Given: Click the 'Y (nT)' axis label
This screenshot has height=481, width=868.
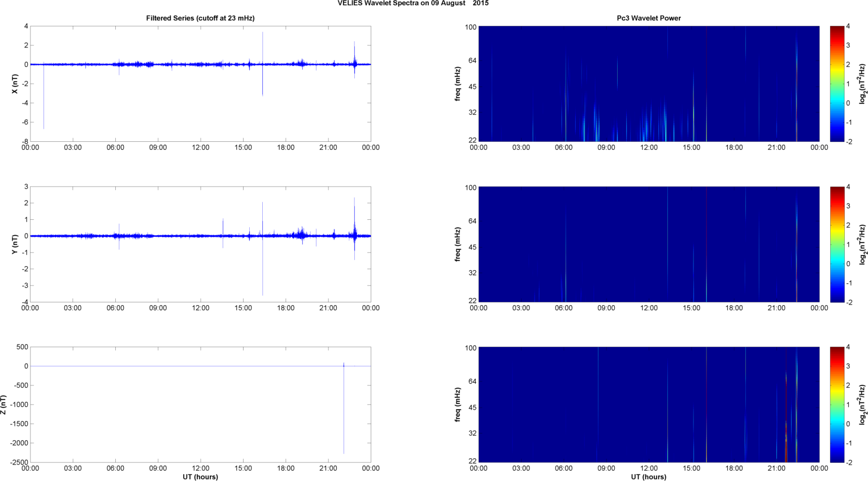Looking at the screenshot, I should click(15, 244).
